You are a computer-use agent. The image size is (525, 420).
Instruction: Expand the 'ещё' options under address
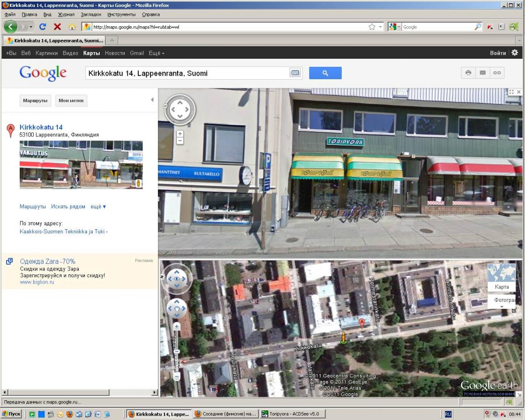pos(98,206)
